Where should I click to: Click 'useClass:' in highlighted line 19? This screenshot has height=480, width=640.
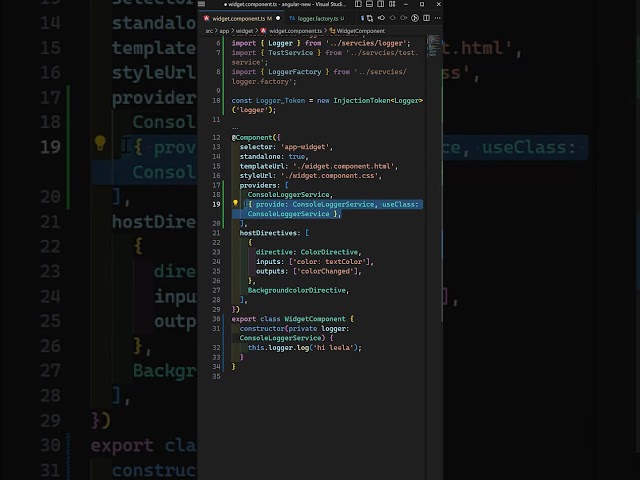tap(400, 204)
